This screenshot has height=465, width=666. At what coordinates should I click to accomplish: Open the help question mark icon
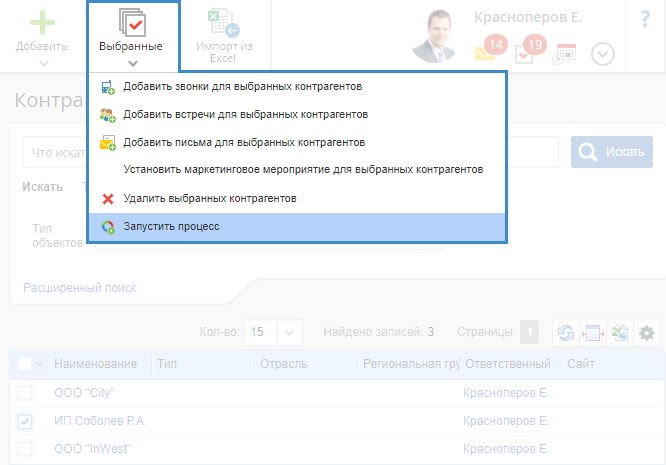[645, 18]
